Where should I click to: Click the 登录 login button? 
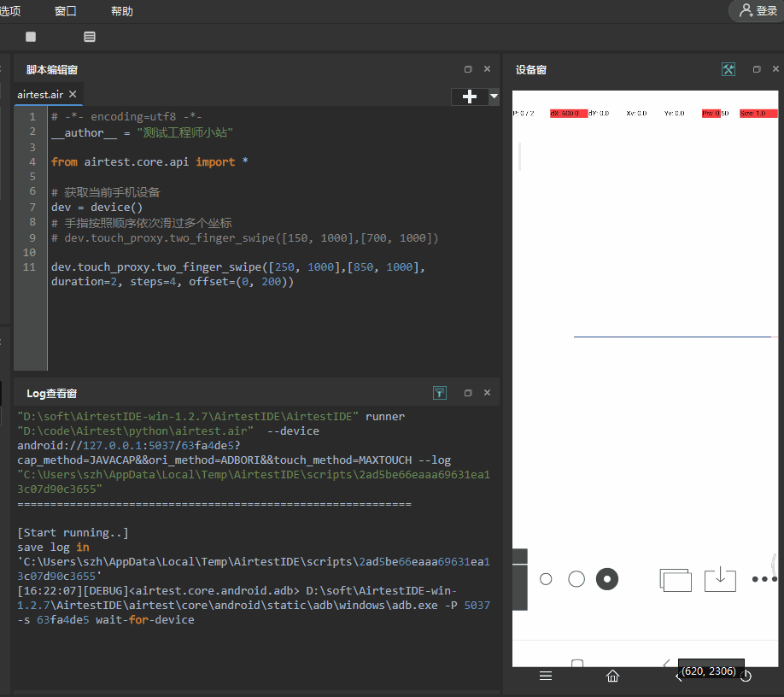758,10
